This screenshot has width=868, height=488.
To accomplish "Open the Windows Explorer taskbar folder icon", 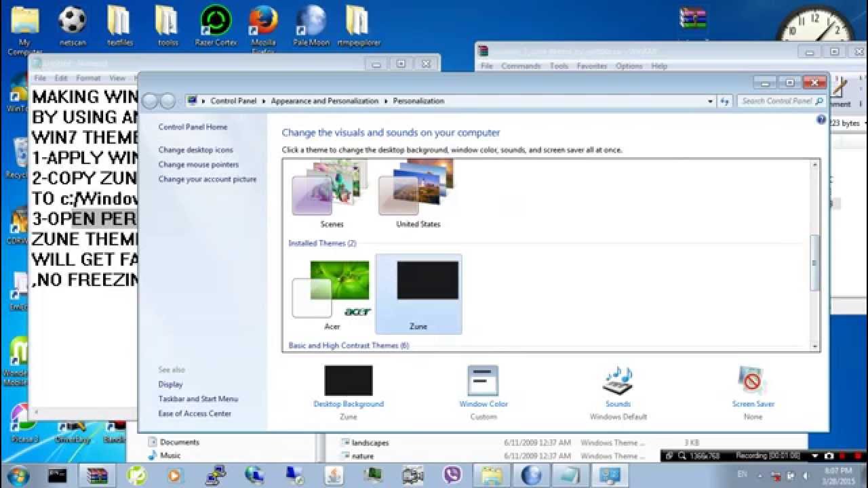I will 491,475.
